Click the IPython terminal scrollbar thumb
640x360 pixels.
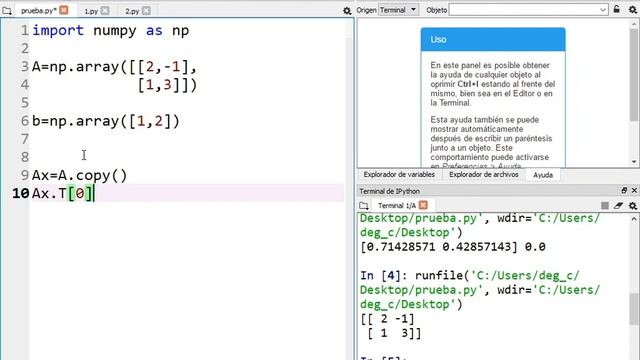pos(633,310)
